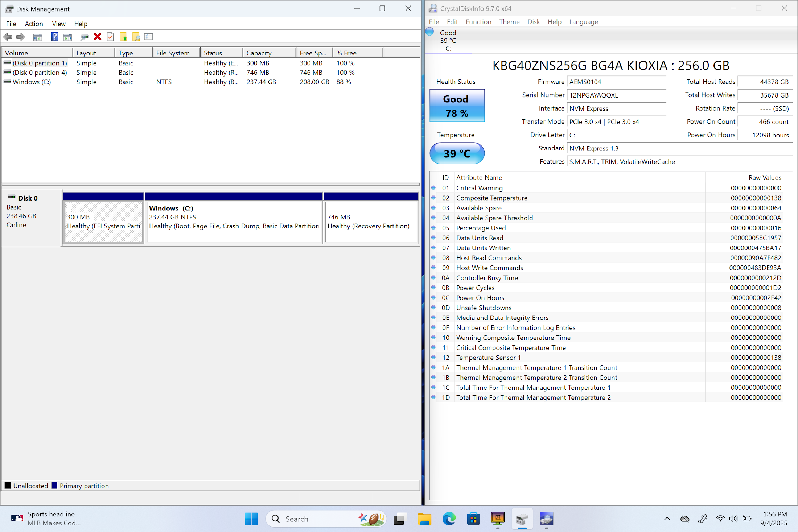Sort by the % Free column header

358,53
